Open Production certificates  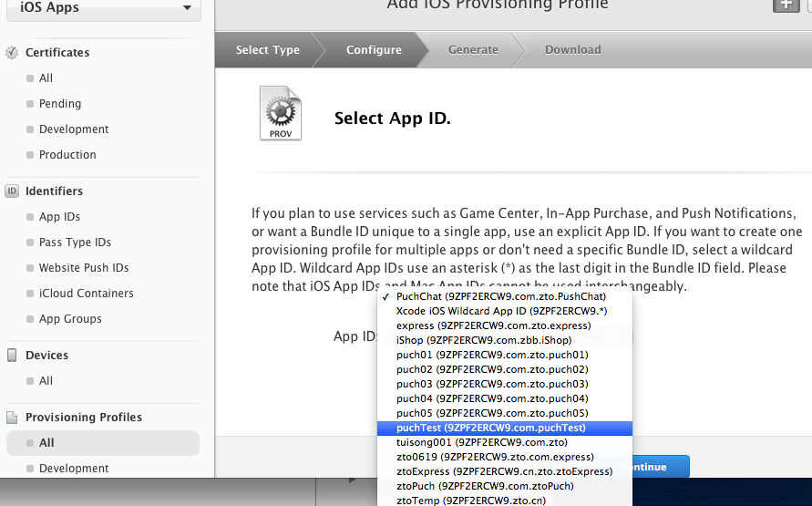(67, 154)
